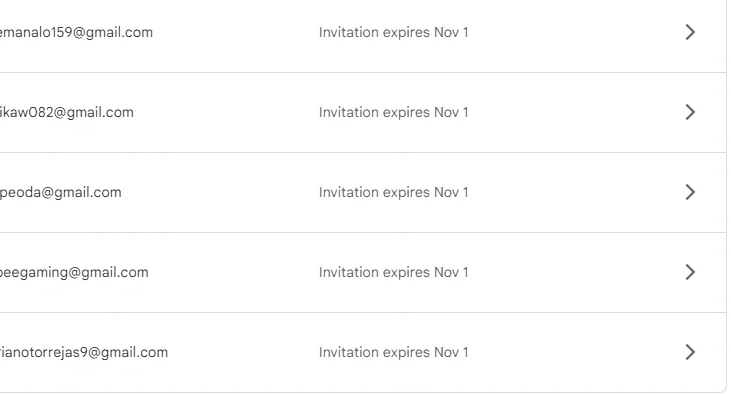The width and height of the screenshot is (731, 394).
Task: Choose the beegaming@gmail.com email entry
Action: (74, 272)
